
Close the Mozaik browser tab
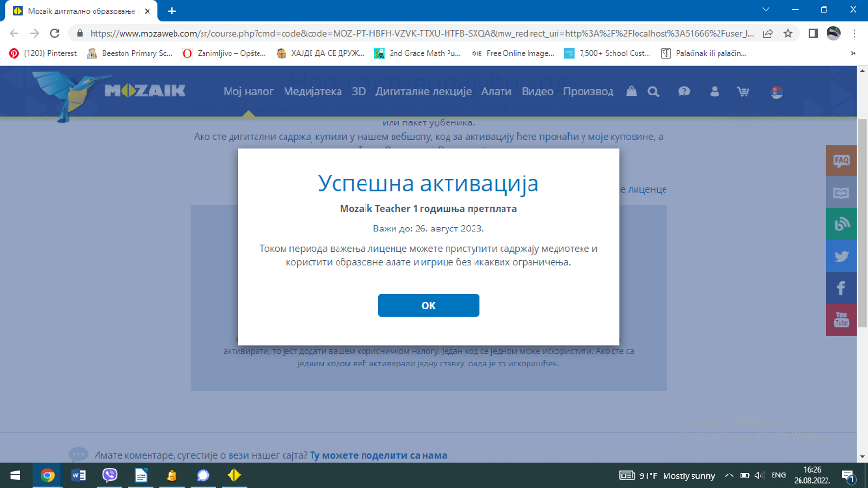pos(148,11)
